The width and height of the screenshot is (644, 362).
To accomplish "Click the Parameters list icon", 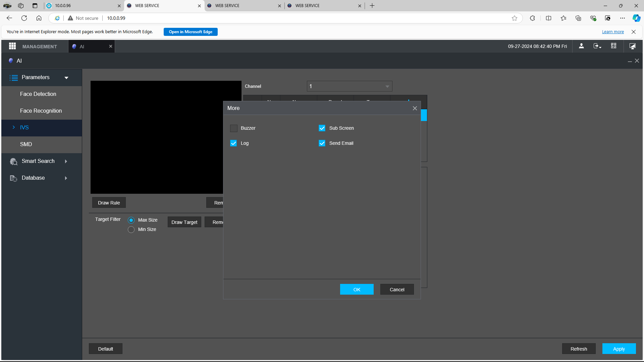I will 13,78.
